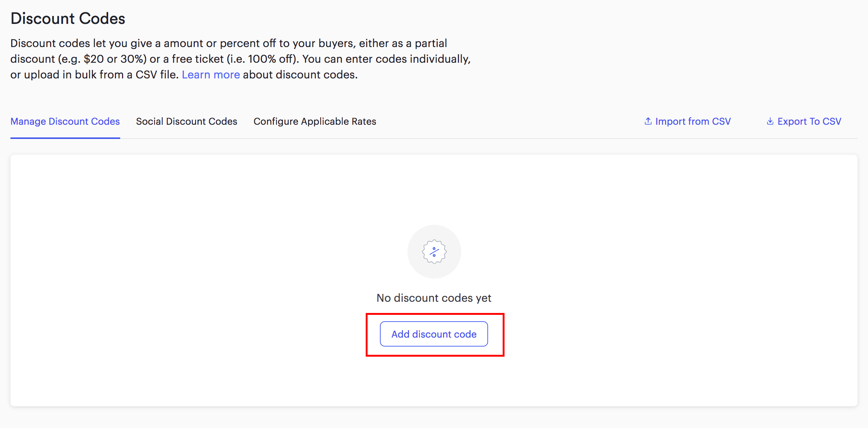Image resolution: width=868 pixels, height=428 pixels.
Task: Click the arrow-up import symbol on the right
Action: pyautogui.click(x=648, y=121)
